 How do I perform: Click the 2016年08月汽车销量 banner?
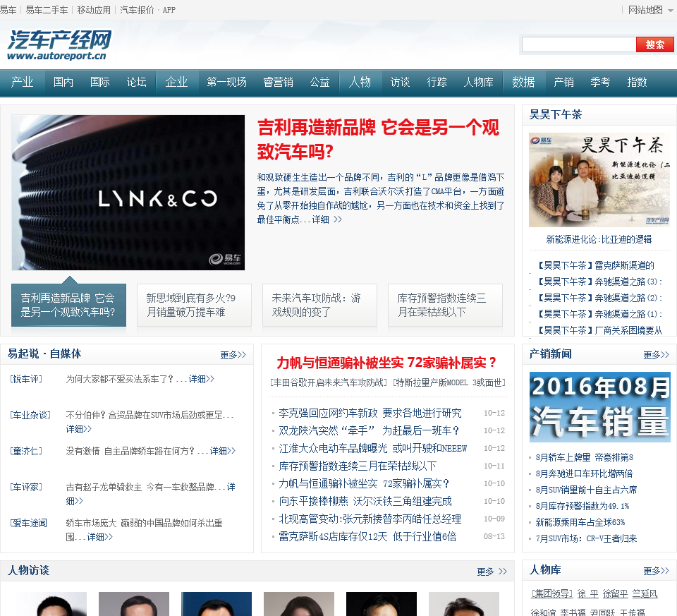point(600,407)
